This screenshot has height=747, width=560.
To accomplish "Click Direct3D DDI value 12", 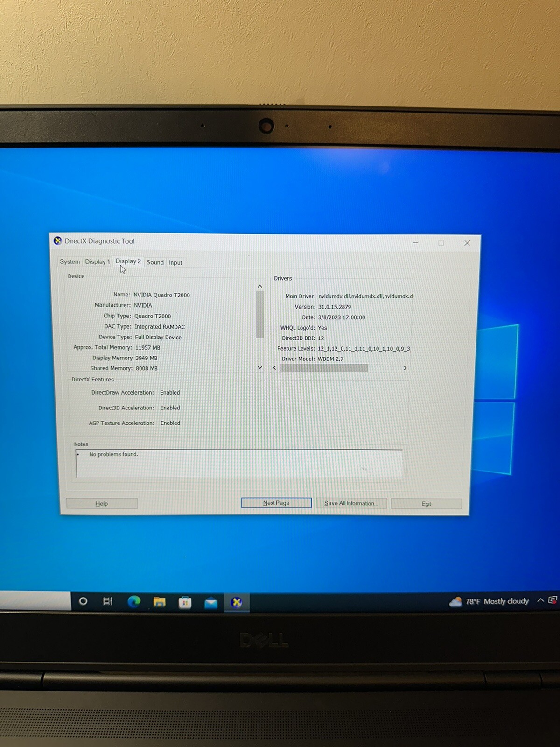I will [x=321, y=338].
